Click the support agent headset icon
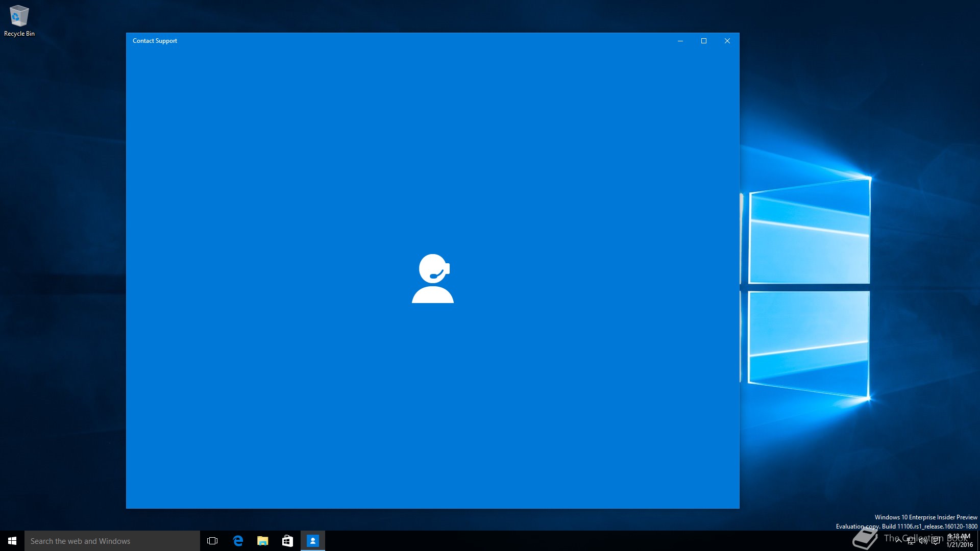This screenshot has height=551, width=980. tap(433, 279)
